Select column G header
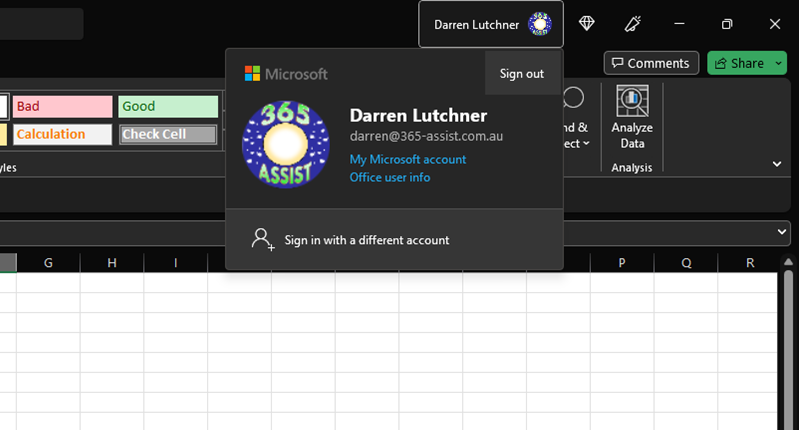This screenshot has width=799, height=430. pyautogui.click(x=48, y=263)
